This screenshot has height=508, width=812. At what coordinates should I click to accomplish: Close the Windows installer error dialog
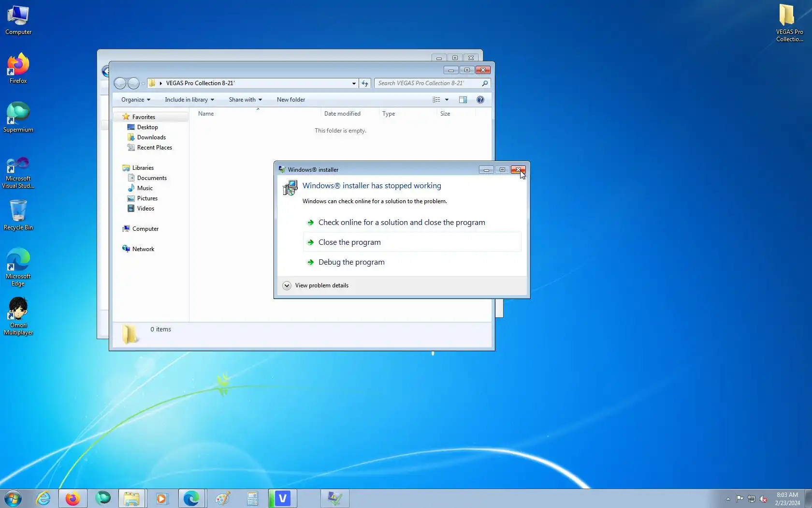click(518, 170)
